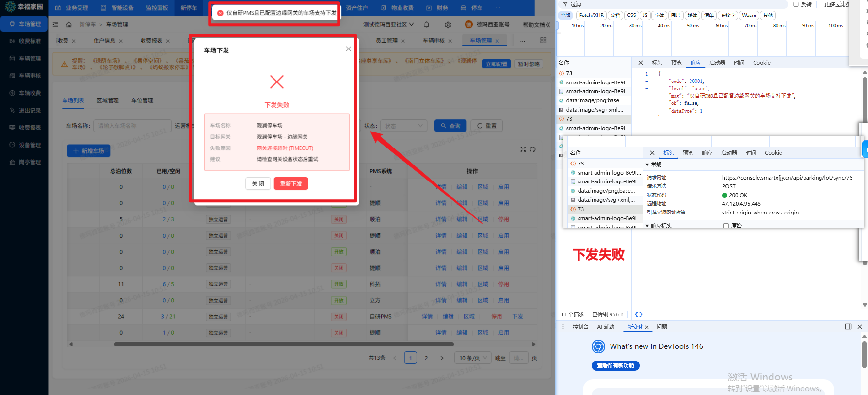Image resolution: width=868 pixels, height=395 pixels.
Task: Close the 车场下发 dialog with the X
Action: pos(348,49)
